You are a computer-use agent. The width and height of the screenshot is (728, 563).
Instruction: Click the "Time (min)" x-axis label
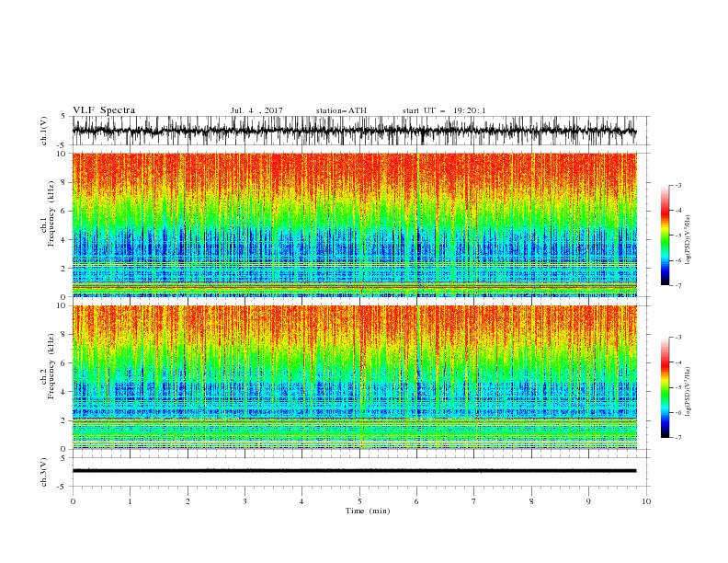[x=368, y=511]
